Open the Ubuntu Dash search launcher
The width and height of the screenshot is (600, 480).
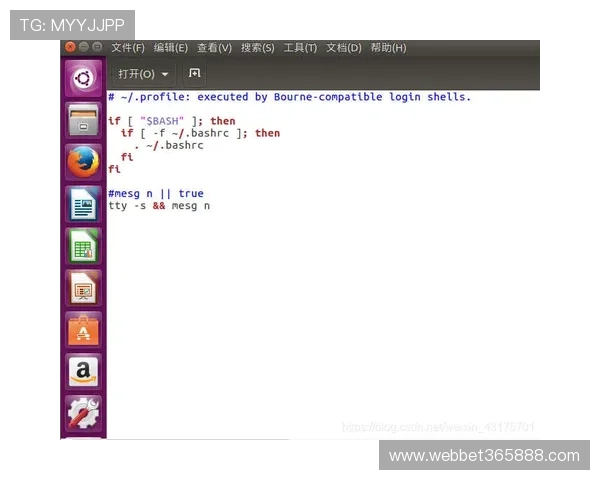tap(84, 78)
